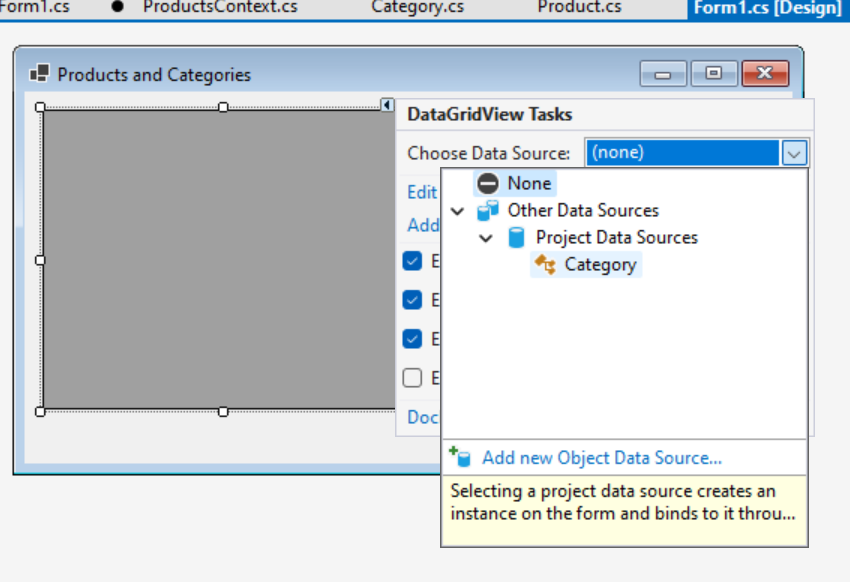Screen dimensions: 850x582
Task: Collapse the Other Data Sources node
Action: (x=457, y=210)
